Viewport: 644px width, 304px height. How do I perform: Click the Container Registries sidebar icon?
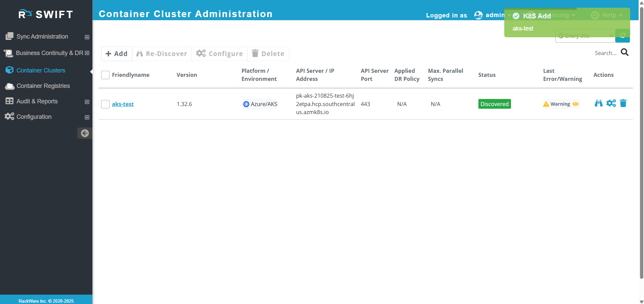point(10,86)
